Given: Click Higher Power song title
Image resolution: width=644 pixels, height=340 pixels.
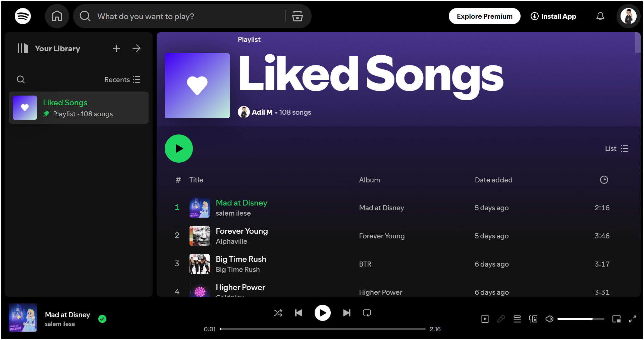Looking at the screenshot, I should [240, 287].
